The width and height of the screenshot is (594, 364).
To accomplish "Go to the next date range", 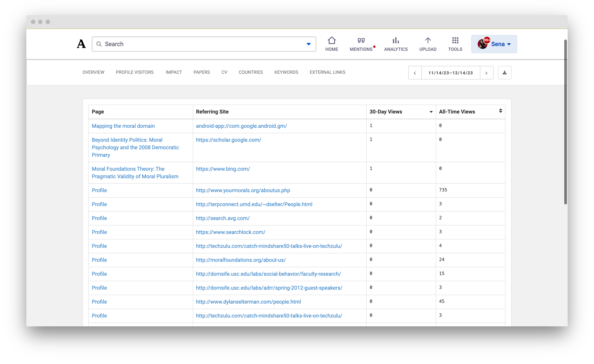I will [486, 73].
